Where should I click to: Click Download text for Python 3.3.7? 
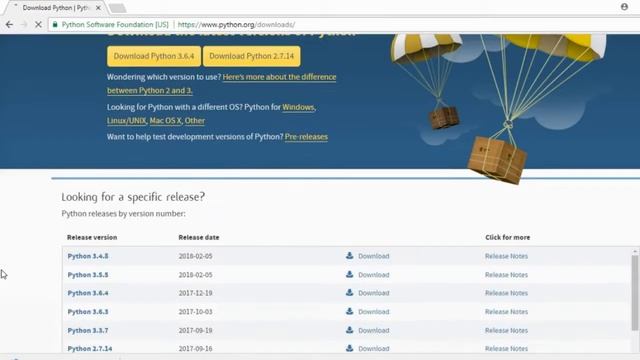(x=373, y=331)
